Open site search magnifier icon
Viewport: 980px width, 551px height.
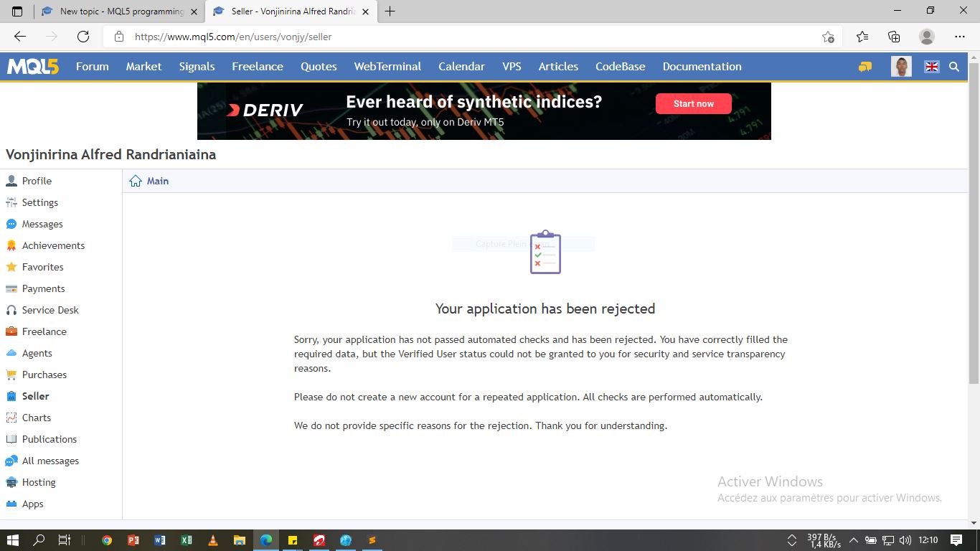[954, 67]
